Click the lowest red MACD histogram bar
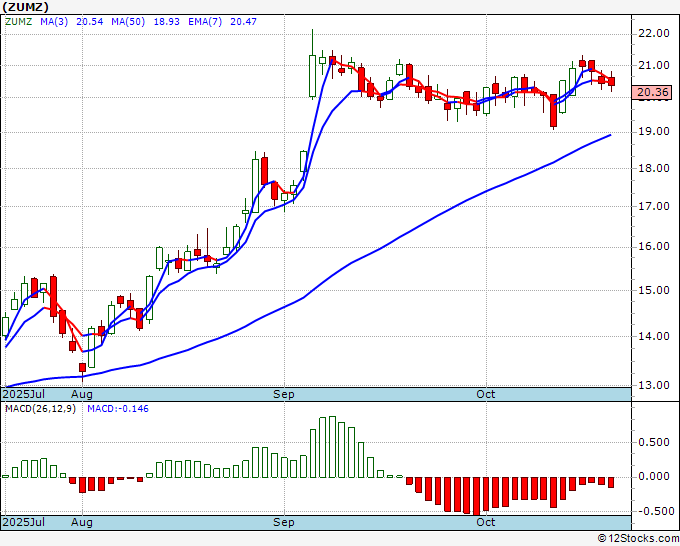 477,496
